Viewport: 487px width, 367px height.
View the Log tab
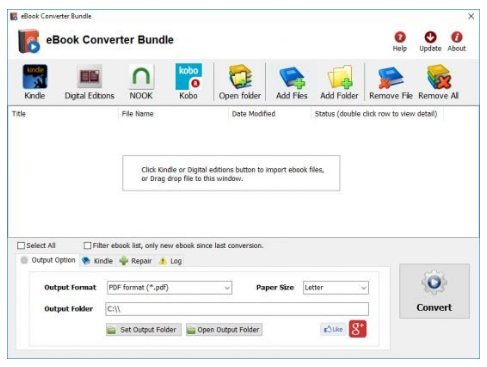170,261
